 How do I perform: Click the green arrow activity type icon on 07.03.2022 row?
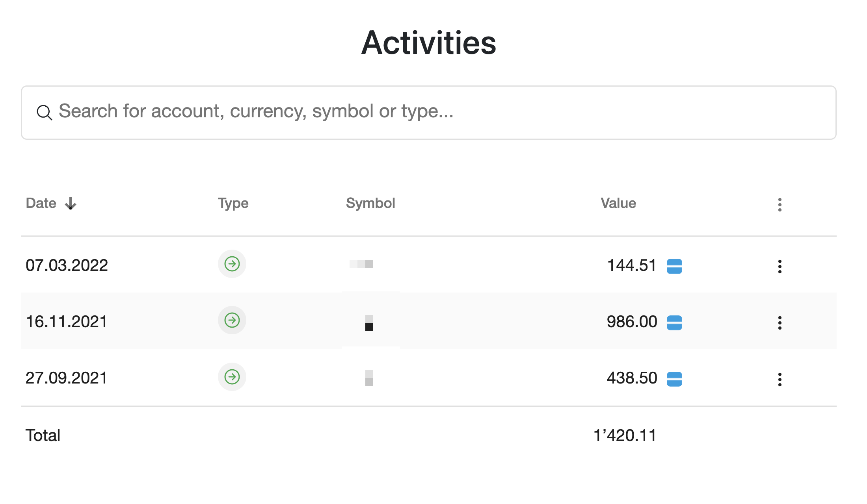pos(232,264)
